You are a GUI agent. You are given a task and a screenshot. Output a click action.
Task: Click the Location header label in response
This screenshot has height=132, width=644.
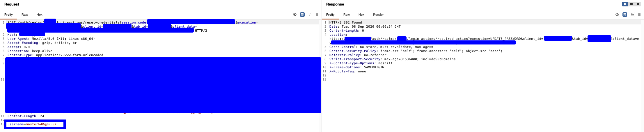pos(338,35)
